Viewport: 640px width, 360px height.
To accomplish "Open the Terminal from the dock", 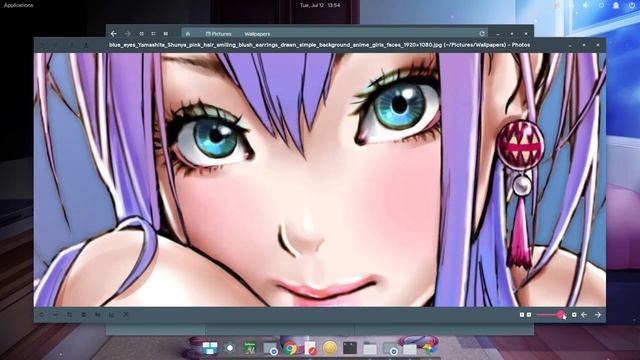I will pos(350,348).
